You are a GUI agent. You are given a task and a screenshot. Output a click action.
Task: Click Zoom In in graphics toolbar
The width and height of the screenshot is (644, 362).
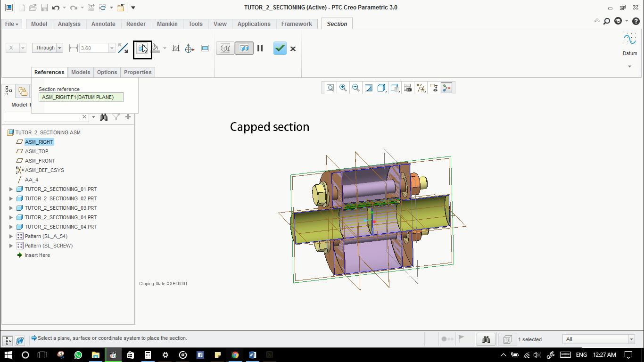point(343,88)
